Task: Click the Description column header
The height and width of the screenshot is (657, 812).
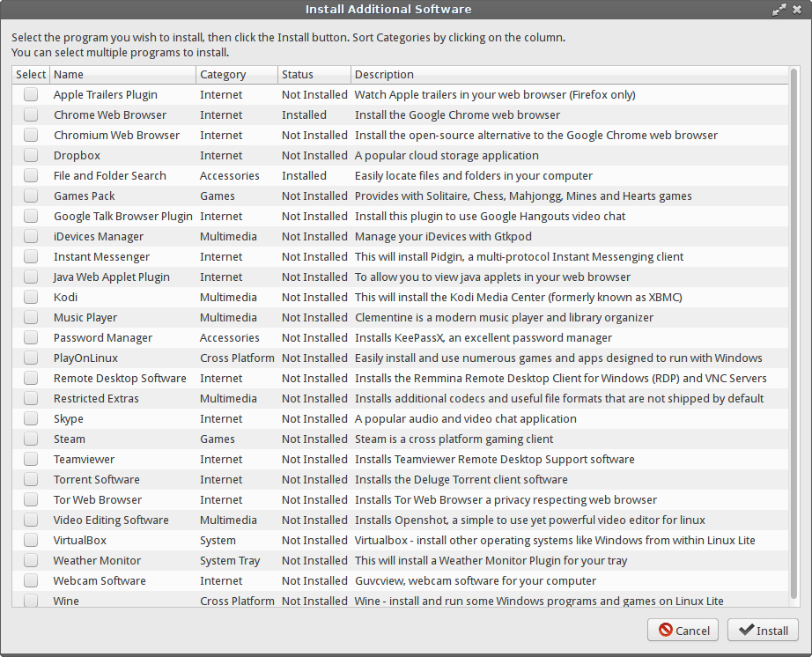Action: click(569, 75)
